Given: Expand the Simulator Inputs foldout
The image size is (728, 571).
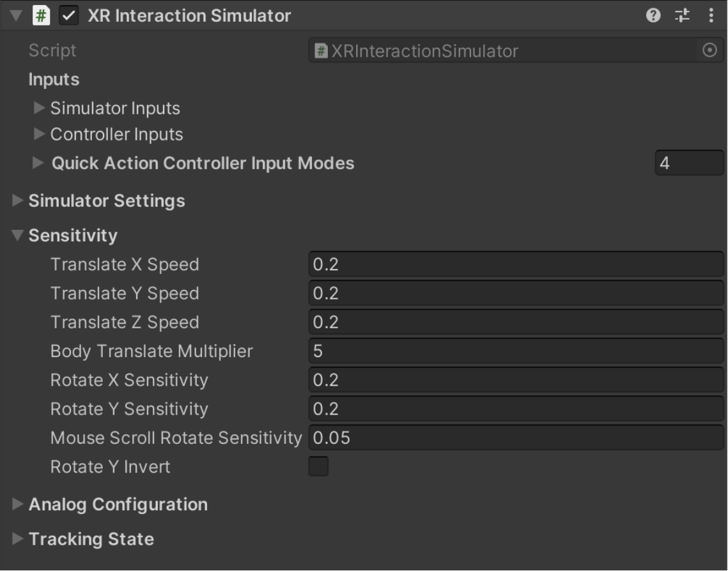Looking at the screenshot, I should (x=39, y=107).
